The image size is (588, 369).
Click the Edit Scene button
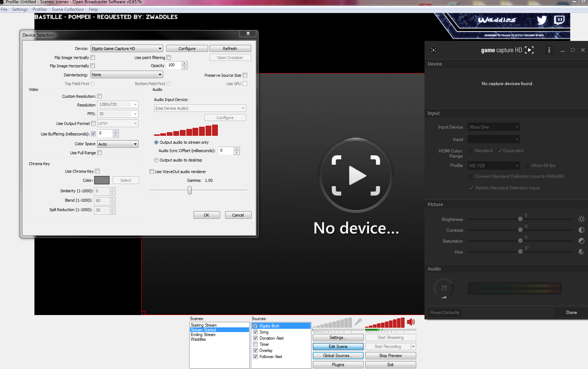pyautogui.click(x=338, y=347)
